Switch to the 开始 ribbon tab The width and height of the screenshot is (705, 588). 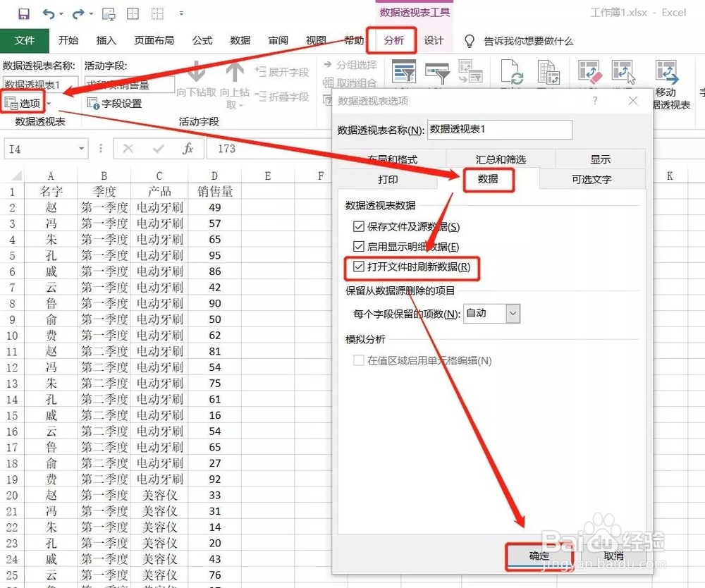click(68, 40)
